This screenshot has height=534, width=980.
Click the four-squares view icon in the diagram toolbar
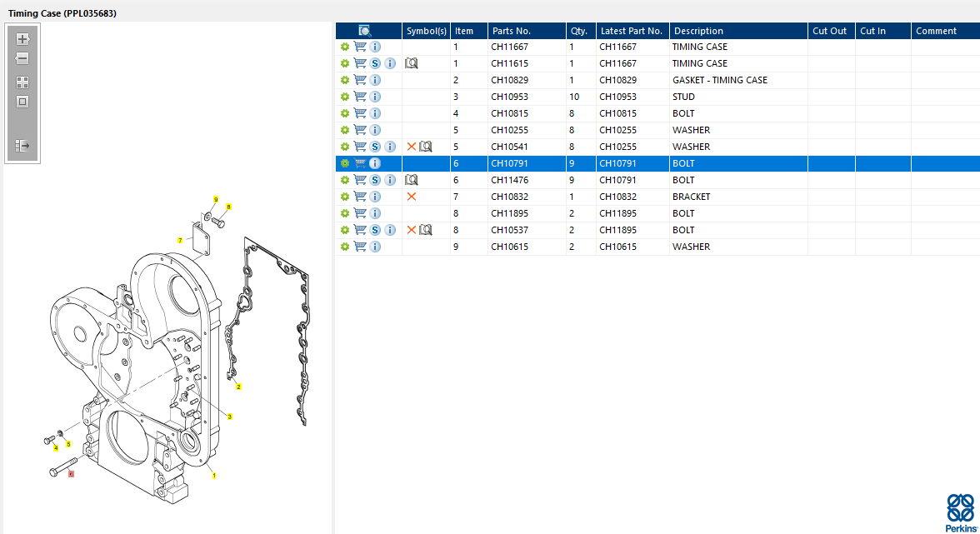tap(22, 82)
